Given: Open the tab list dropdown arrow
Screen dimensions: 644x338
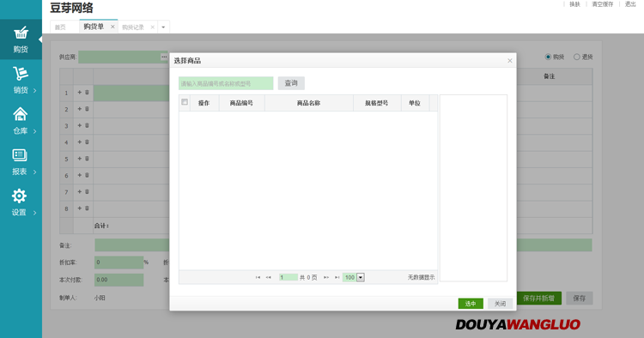Looking at the screenshot, I should tap(163, 27).
